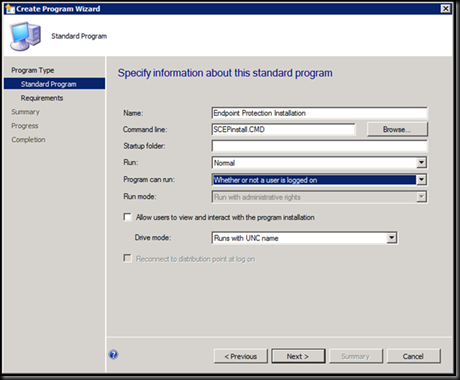The width and height of the screenshot is (460, 380).
Task: Click the 'Normal' Run value
Action: (x=224, y=163)
